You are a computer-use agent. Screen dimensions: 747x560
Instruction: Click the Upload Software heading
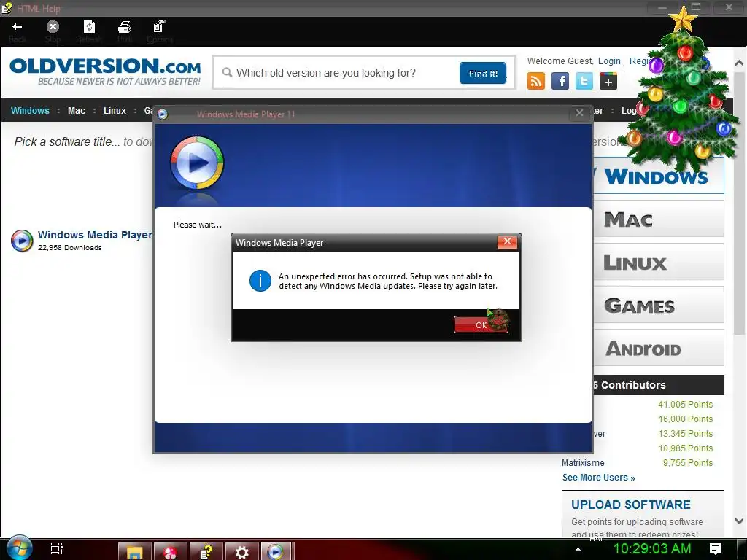pyautogui.click(x=630, y=505)
